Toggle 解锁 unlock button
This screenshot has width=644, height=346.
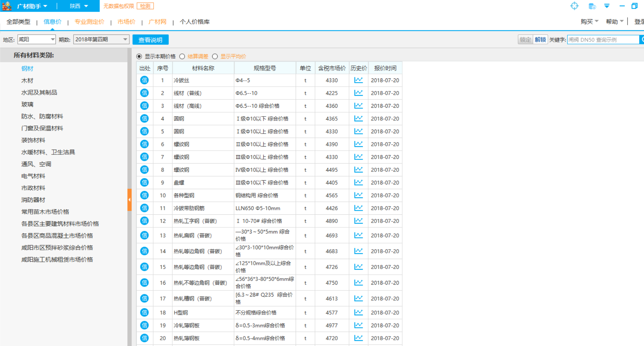(x=540, y=40)
